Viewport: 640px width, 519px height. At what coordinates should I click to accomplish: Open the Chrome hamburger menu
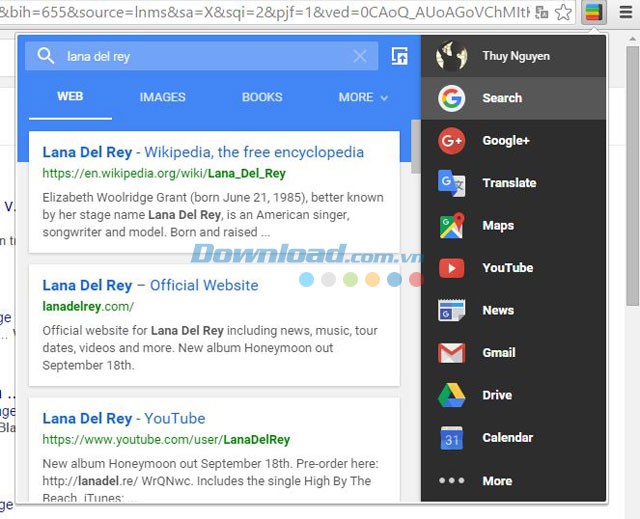point(626,12)
